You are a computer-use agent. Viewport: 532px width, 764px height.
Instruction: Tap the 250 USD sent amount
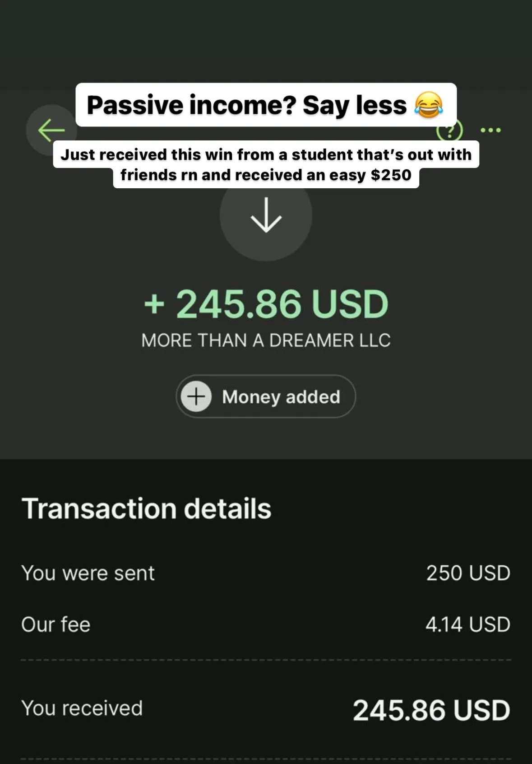[x=468, y=573]
